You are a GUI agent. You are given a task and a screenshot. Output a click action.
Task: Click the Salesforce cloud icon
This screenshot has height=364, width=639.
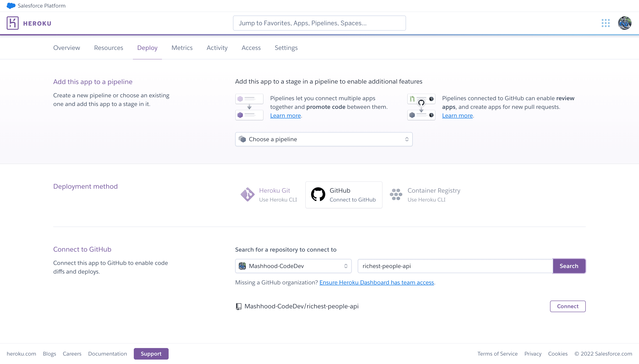(x=11, y=6)
